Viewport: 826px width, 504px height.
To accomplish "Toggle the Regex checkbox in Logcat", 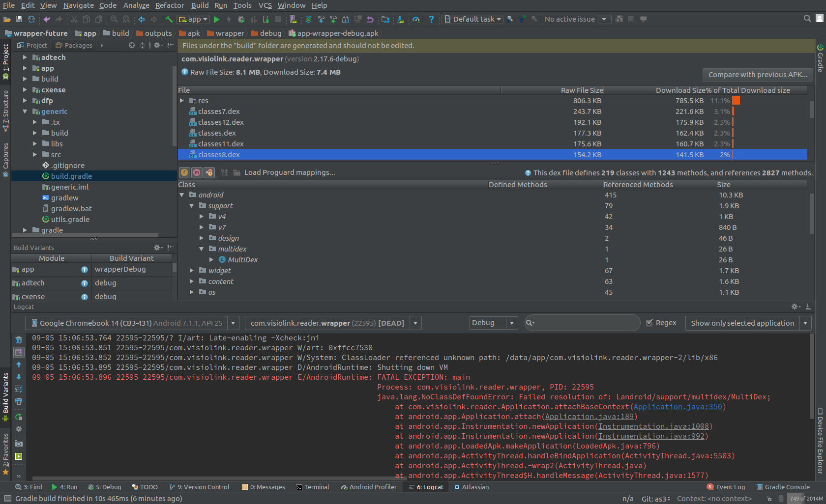I will pos(649,323).
